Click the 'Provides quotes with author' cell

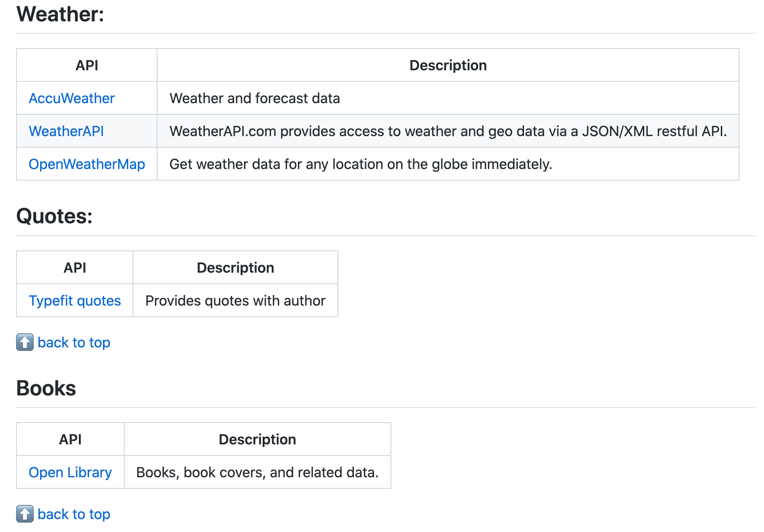[236, 301]
